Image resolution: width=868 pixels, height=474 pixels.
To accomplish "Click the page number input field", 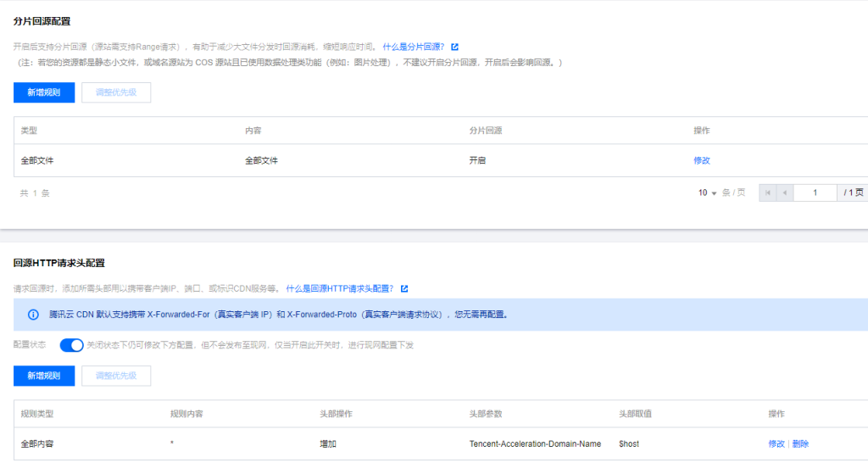I will [816, 193].
